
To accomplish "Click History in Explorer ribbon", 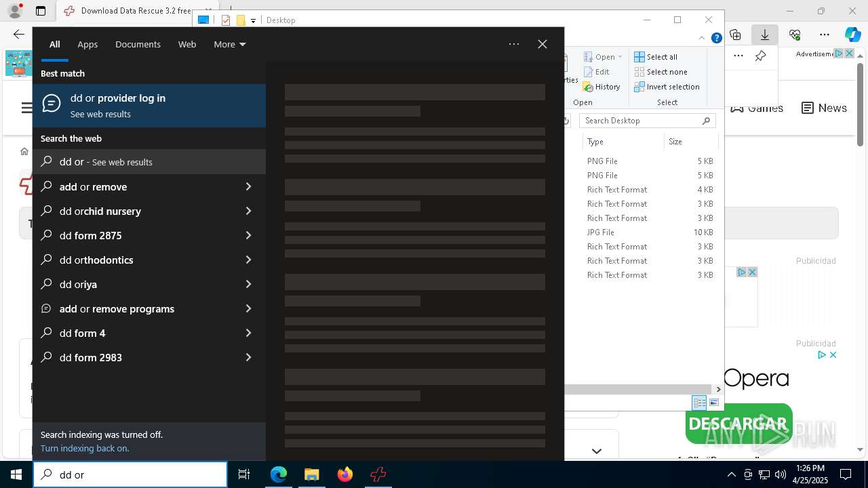I will tap(601, 87).
